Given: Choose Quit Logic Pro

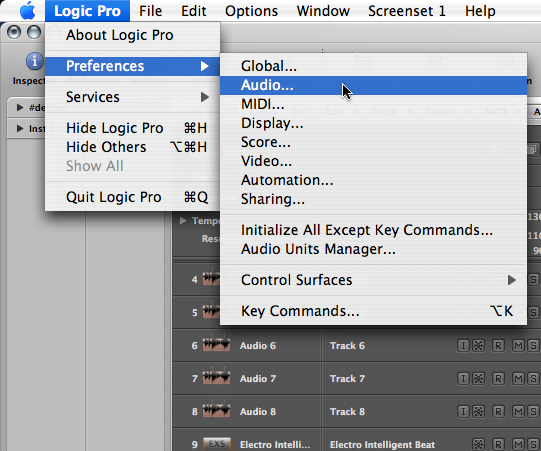Looking at the screenshot, I should point(132,197).
